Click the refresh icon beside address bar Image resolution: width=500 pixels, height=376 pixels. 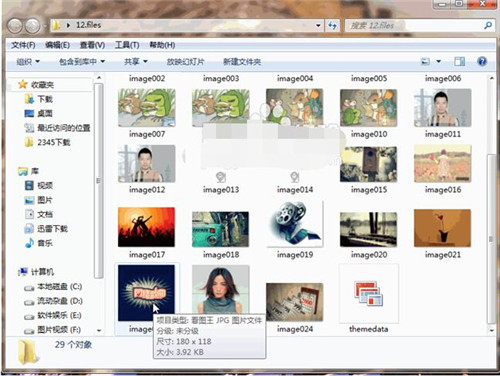tap(332, 25)
